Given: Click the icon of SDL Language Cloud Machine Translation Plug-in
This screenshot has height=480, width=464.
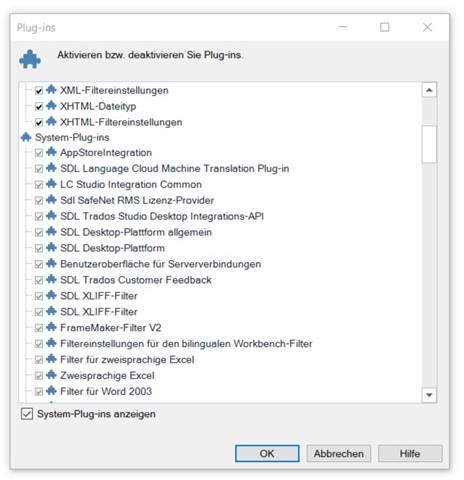Looking at the screenshot, I should 51,168.
